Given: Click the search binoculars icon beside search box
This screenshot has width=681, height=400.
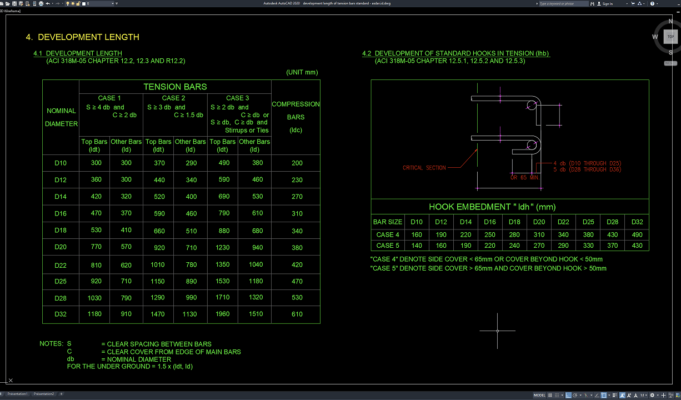Looking at the screenshot, I should tap(592, 3).
